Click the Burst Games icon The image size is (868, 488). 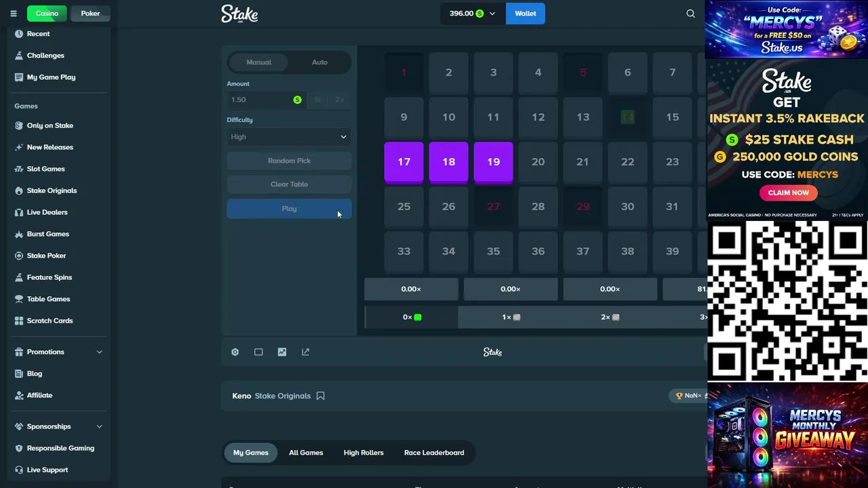coord(19,234)
